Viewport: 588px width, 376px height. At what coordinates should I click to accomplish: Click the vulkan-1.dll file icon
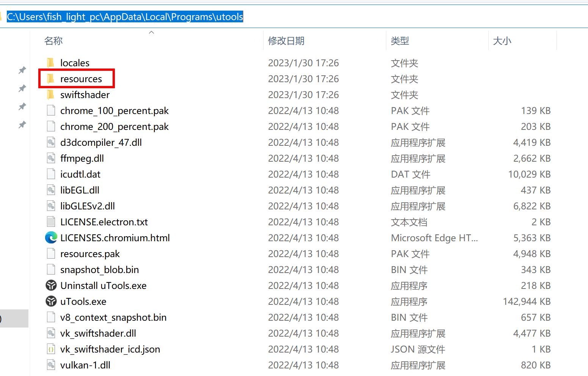51,365
